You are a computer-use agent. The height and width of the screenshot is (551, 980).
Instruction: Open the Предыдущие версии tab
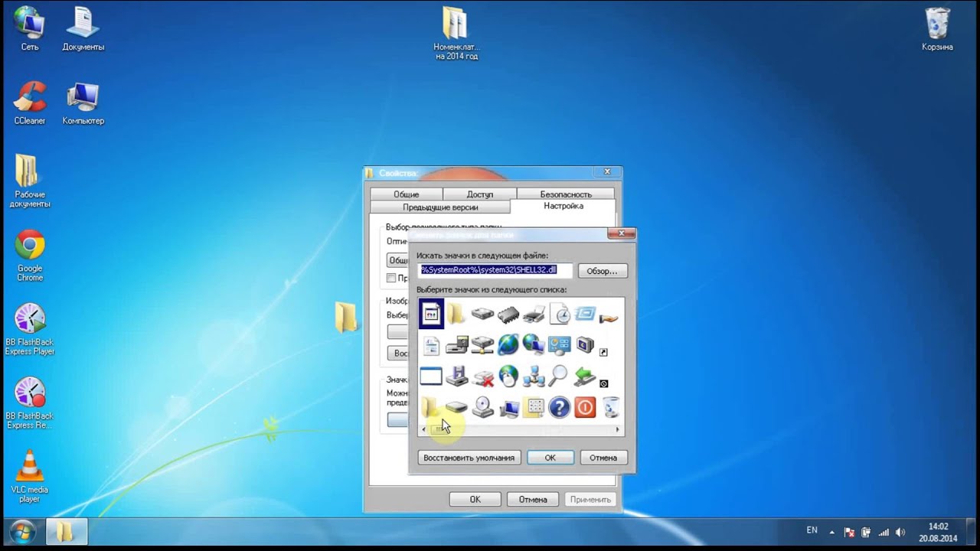pyautogui.click(x=440, y=207)
